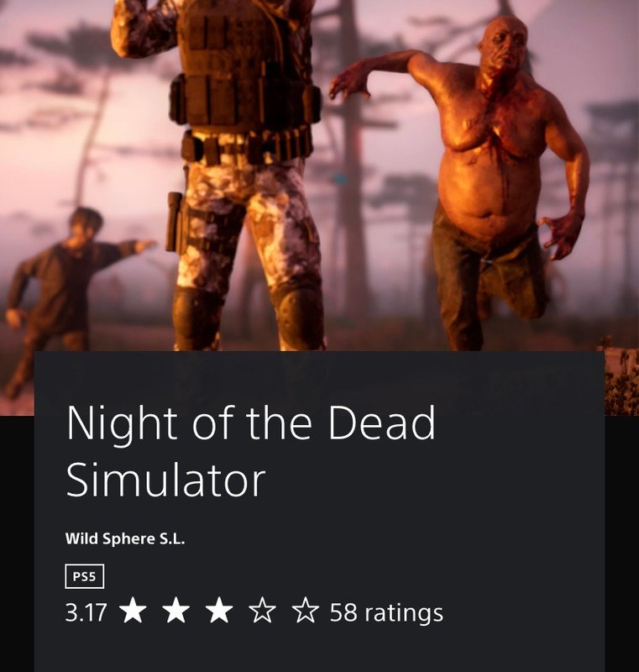Click the first filled rating star
Viewport: 639px width, 672px height.
(133, 610)
